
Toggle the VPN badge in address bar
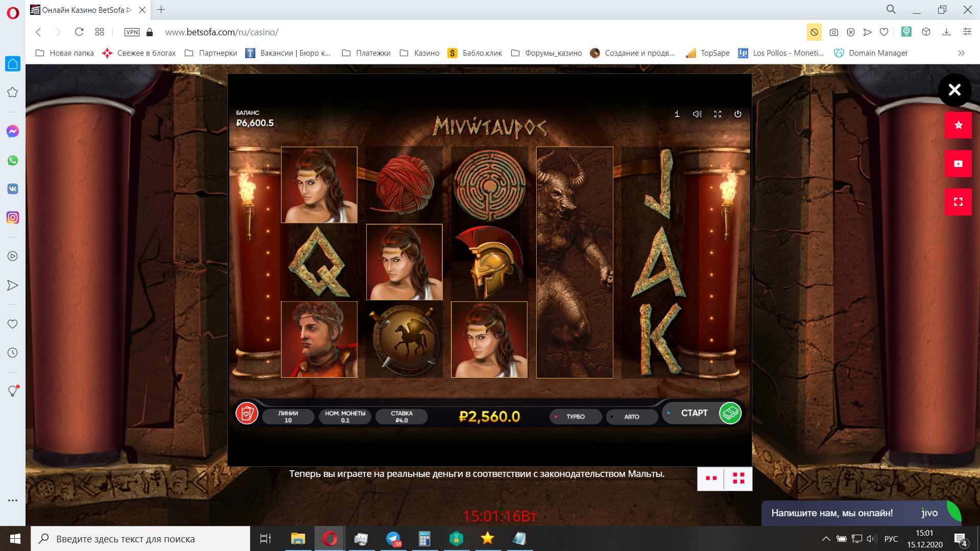click(132, 32)
